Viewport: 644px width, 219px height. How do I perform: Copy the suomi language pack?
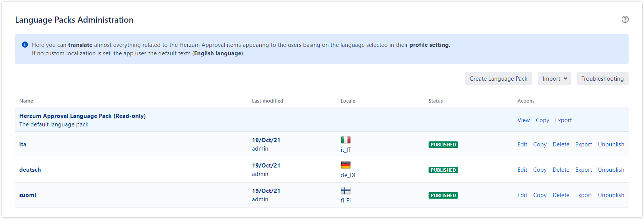(x=540, y=195)
